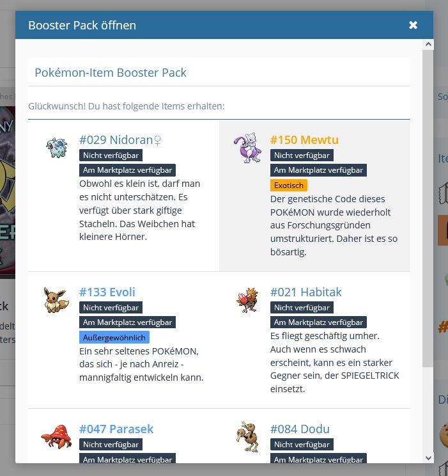Click the Habitak description text
This screenshot has height=476, width=448.
334,363
